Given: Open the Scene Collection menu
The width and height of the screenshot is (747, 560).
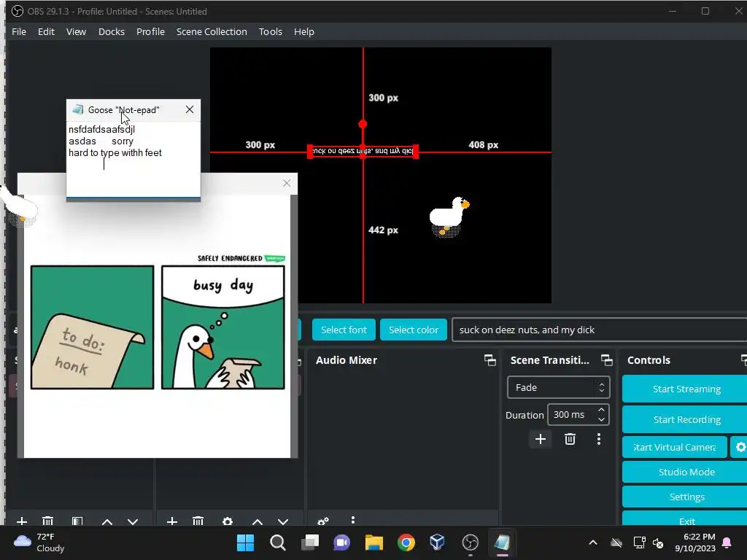Looking at the screenshot, I should point(212,31).
